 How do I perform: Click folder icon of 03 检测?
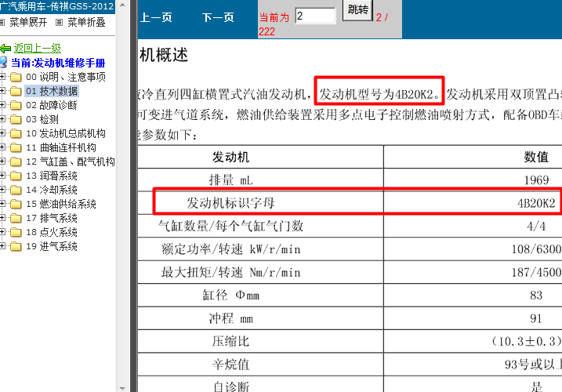click(x=16, y=119)
